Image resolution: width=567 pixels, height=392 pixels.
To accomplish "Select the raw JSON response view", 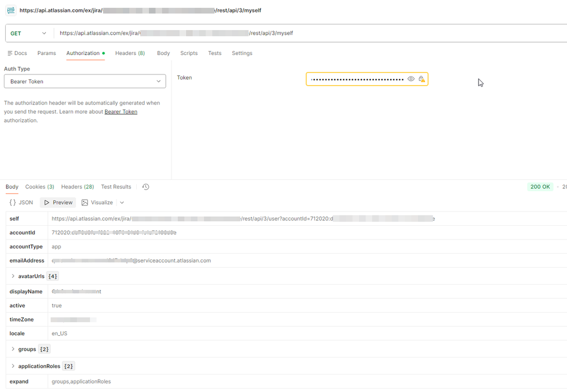I will click(x=21, y=202).
